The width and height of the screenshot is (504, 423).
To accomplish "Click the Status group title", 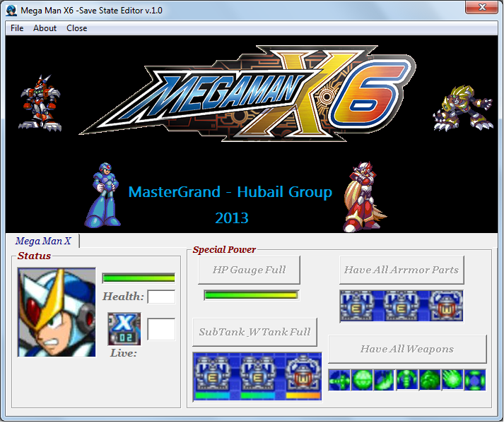I will [34, 256].
